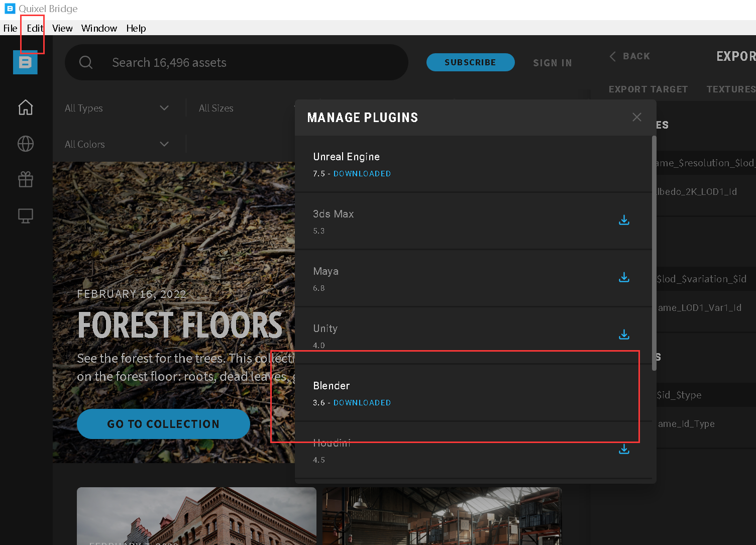Image resolution: width=756 pixels, height=545 pixels.
Task: Open the warehouse interior collection thumbnail
Action: coord(442,516)
